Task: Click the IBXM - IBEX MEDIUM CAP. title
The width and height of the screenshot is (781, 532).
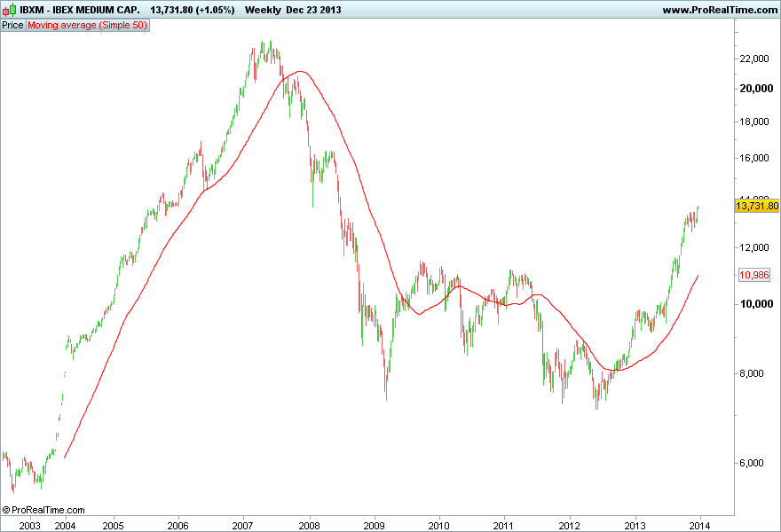Action: point(80,10)
